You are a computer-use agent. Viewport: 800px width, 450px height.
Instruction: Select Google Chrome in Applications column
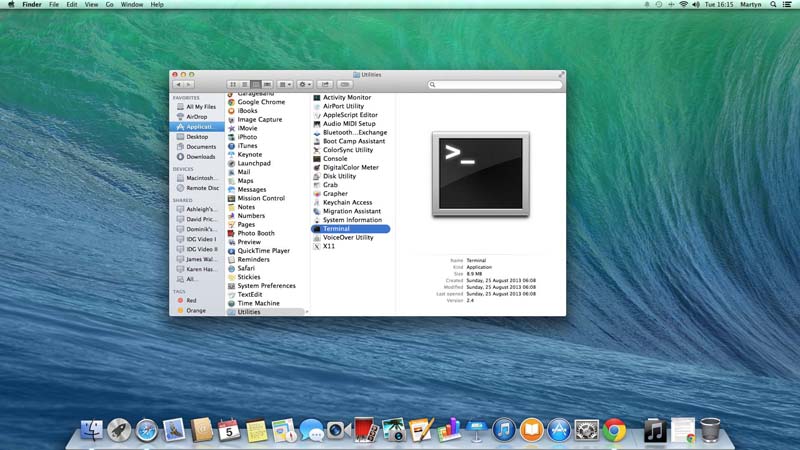point(261,102)
